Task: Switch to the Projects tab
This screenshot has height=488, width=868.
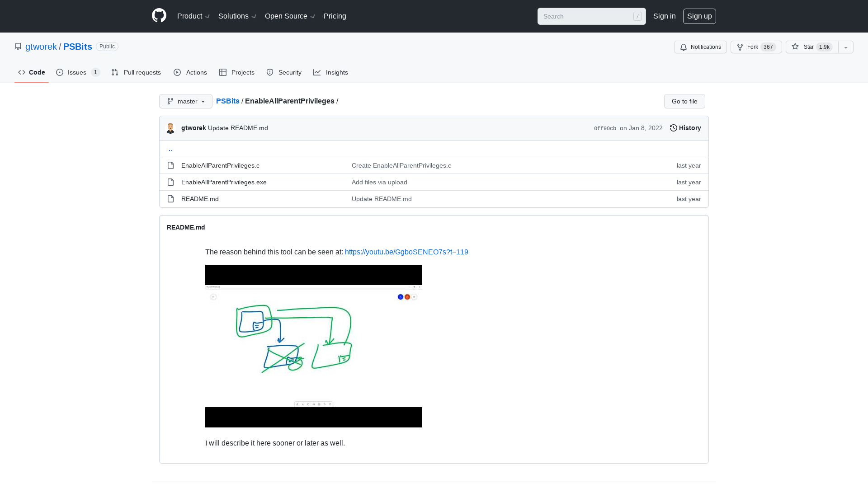Action: pos(237,72)
